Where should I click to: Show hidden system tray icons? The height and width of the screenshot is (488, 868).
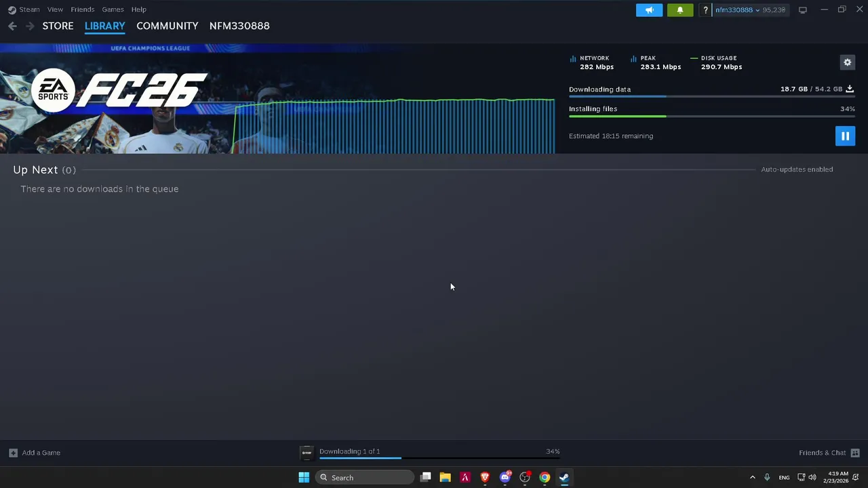[x=752, y=477]
